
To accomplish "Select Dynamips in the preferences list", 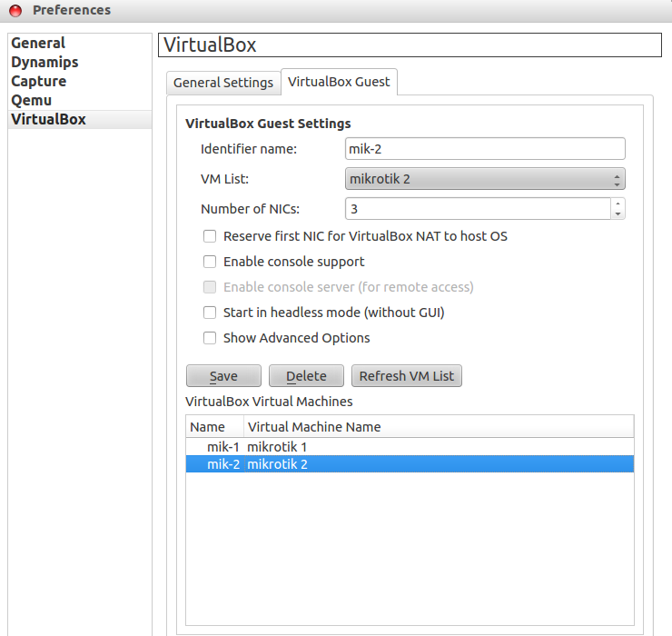I will pyautogui.click(x=80, y=62).
